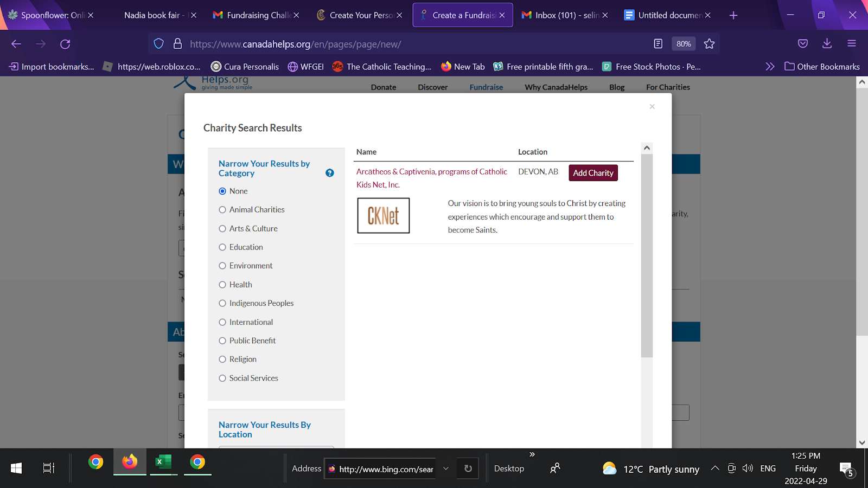Switch to Fundraising Challenge Gmail tab
The height and width of the screenshot is (488, 868).
pyautogui.click(x=256, y=15)
